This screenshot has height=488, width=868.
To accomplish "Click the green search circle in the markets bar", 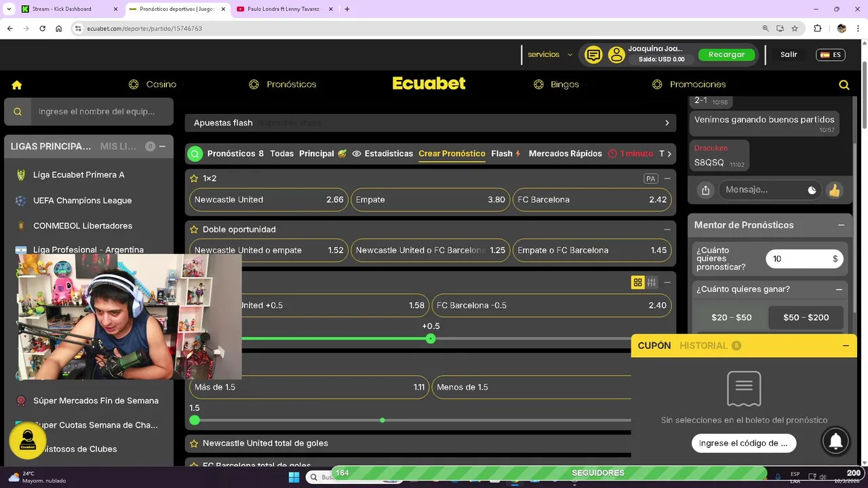I will (x=195, y=154).
